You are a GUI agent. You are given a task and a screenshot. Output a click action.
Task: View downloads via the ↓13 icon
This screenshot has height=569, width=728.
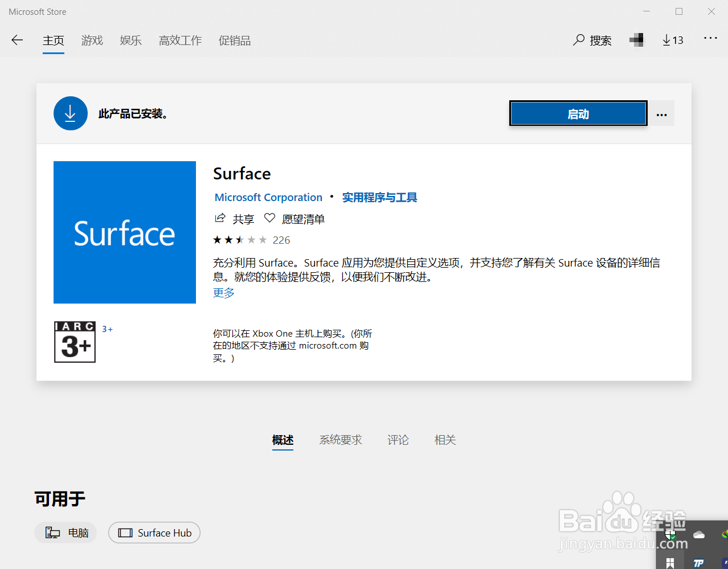(672, 40)
